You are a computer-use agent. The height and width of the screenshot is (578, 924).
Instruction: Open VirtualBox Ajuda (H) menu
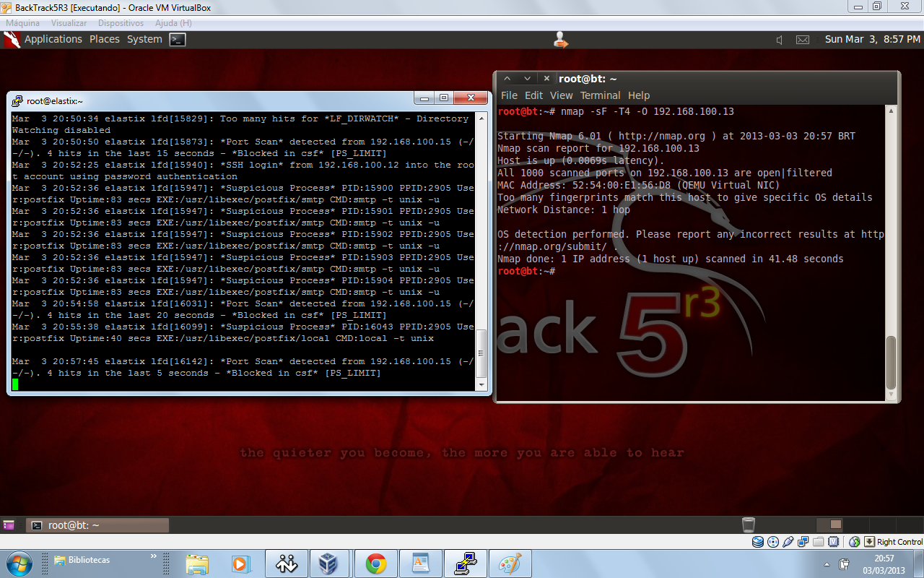tap(173, 24)
